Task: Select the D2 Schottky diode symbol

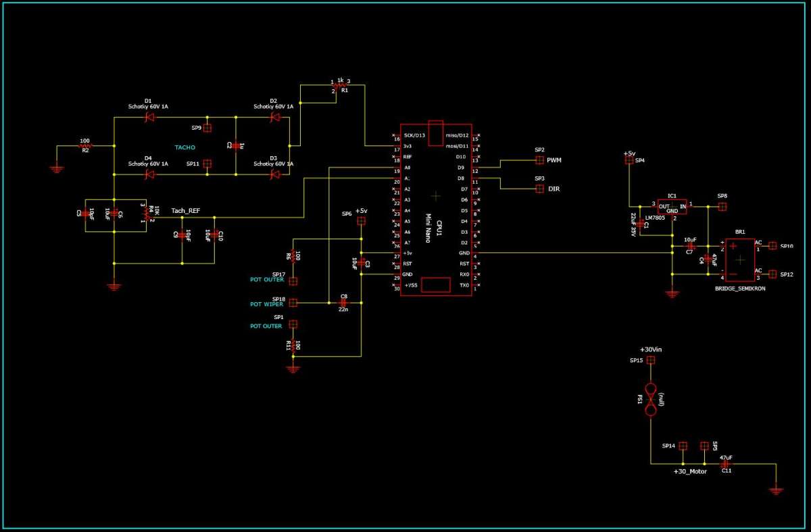Action: (275, 117)
